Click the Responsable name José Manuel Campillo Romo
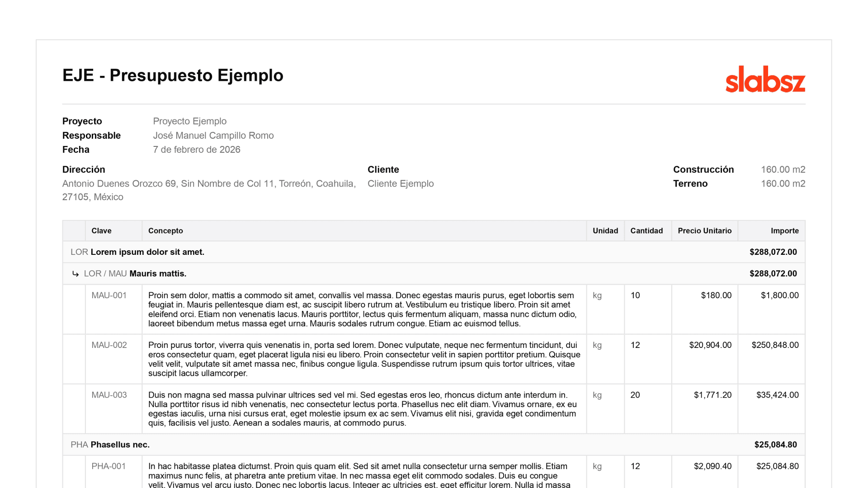This screenshot has height=488, width=868. click(x=213, y=135)
